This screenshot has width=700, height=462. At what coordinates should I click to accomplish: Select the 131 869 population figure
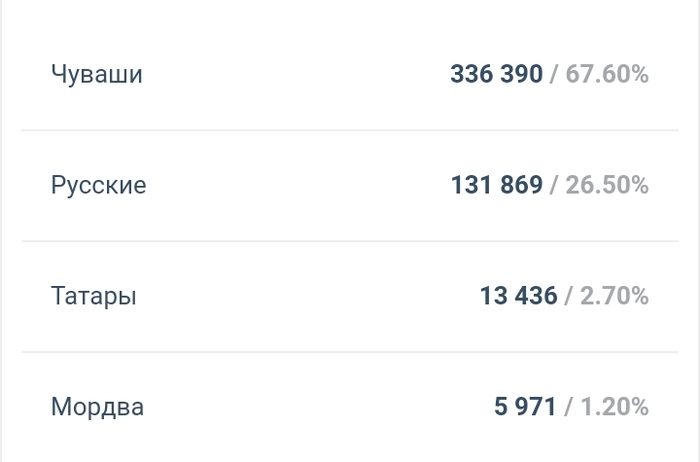(x=497, y=185)
